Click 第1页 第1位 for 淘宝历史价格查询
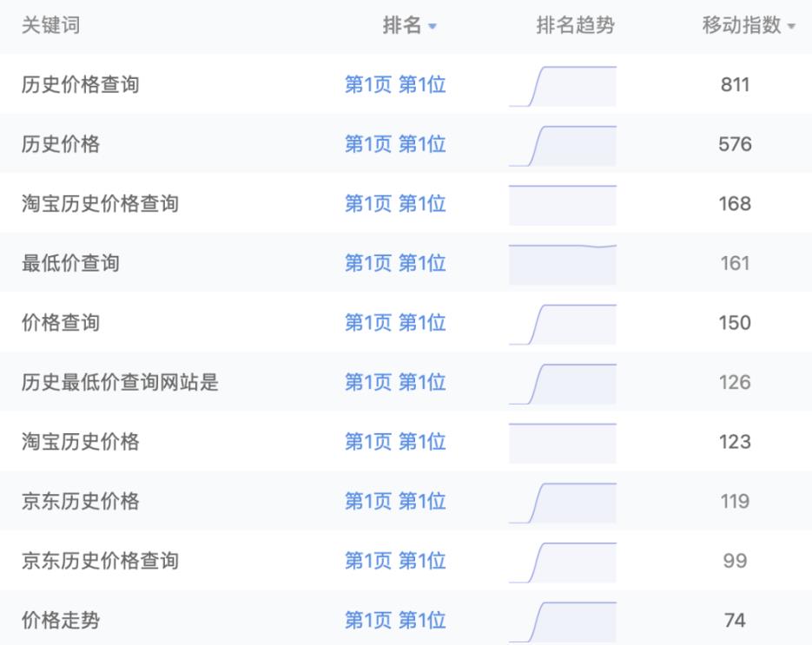 pyautogui.click(x=394, y=204)
